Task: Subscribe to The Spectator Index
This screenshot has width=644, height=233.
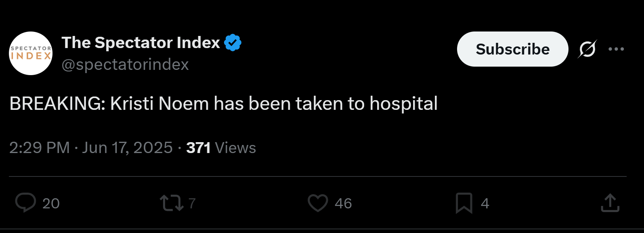Action: click(x=512, y=49)
